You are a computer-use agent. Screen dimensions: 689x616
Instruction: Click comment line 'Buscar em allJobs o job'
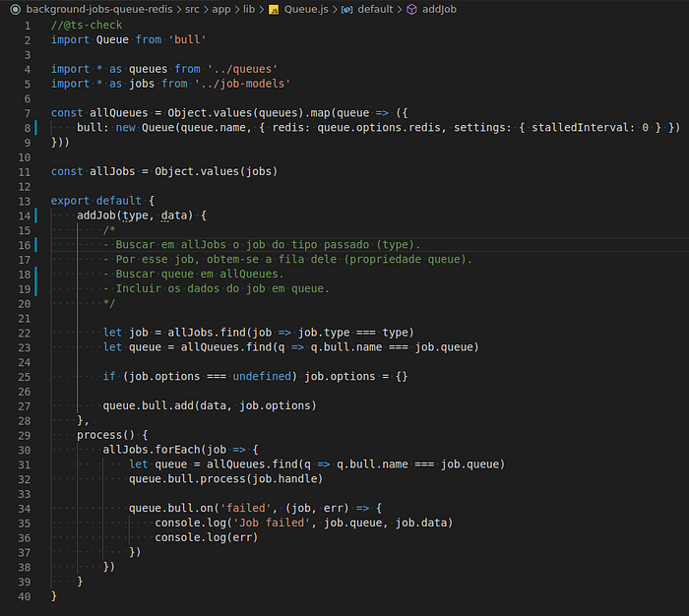262,245
